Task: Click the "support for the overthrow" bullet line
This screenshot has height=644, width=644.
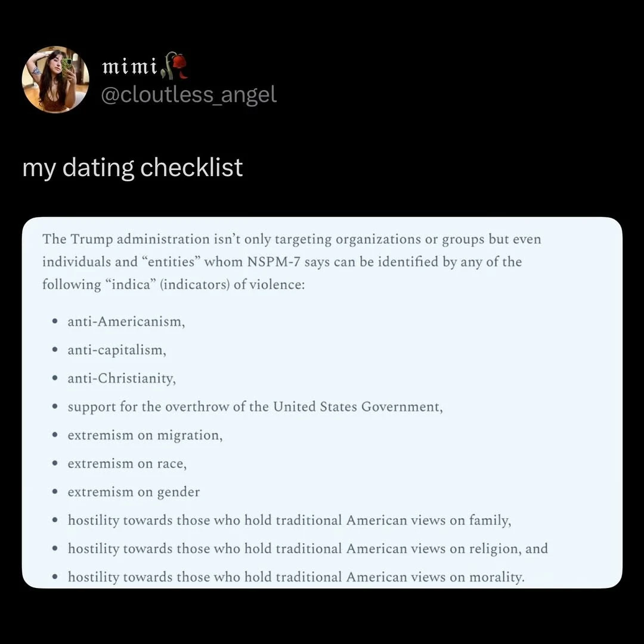Action: point(255,407)
